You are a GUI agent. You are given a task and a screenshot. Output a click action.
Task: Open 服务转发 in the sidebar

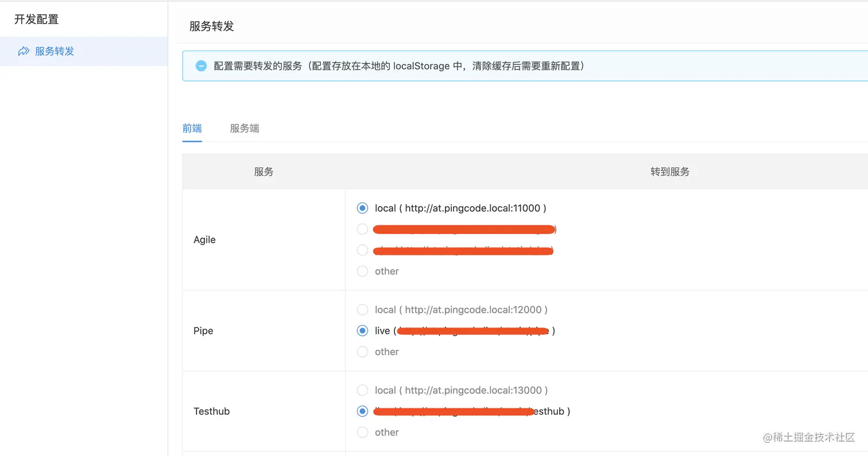(x=84, y=51)
